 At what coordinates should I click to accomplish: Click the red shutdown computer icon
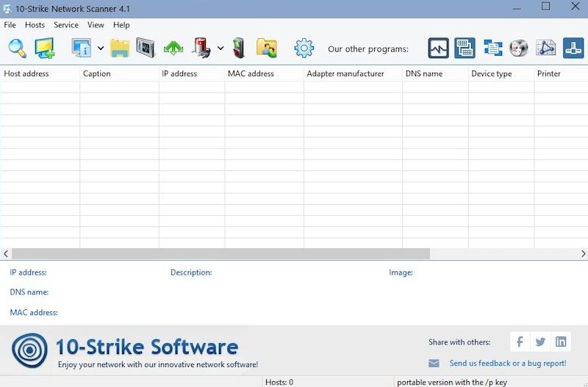click(201, 48)
